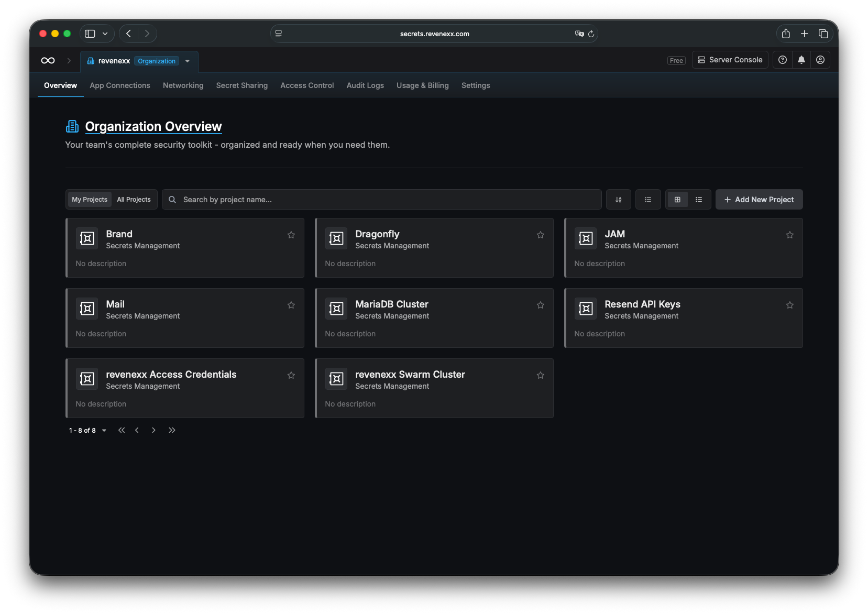Star the MariaDB Cluster project
The width and height of the screenshot is (868, 614).
(541, 305)
